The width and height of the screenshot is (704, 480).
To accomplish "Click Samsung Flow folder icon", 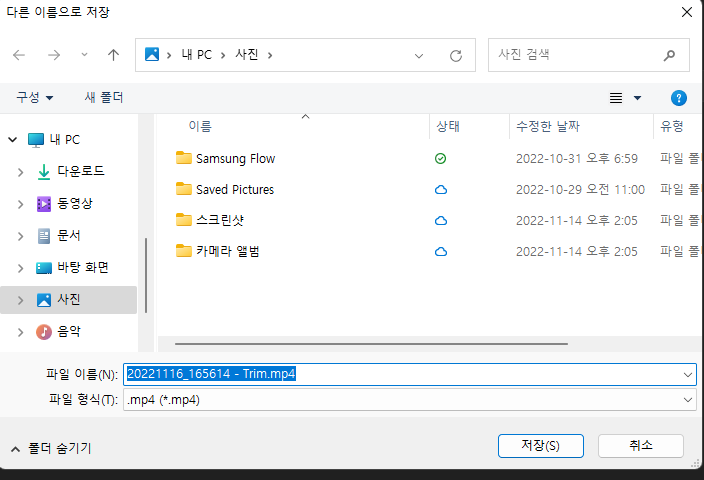I will 184,158.
